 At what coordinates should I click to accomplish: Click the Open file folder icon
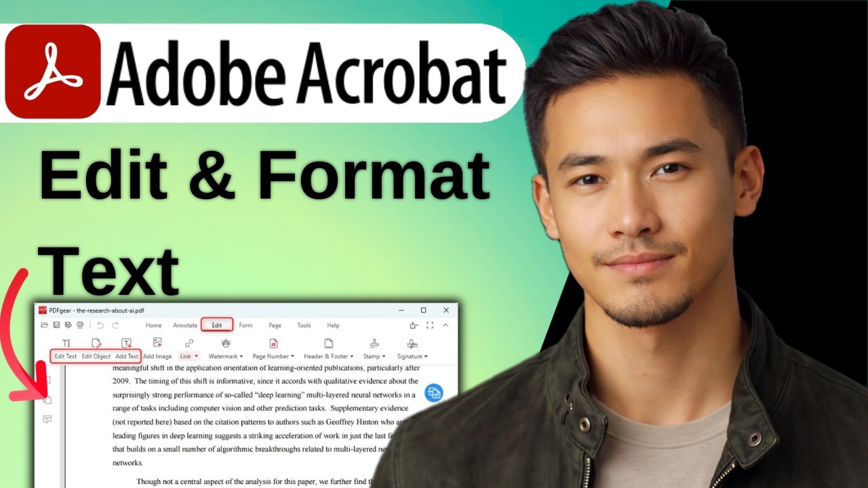coord(44,325)
